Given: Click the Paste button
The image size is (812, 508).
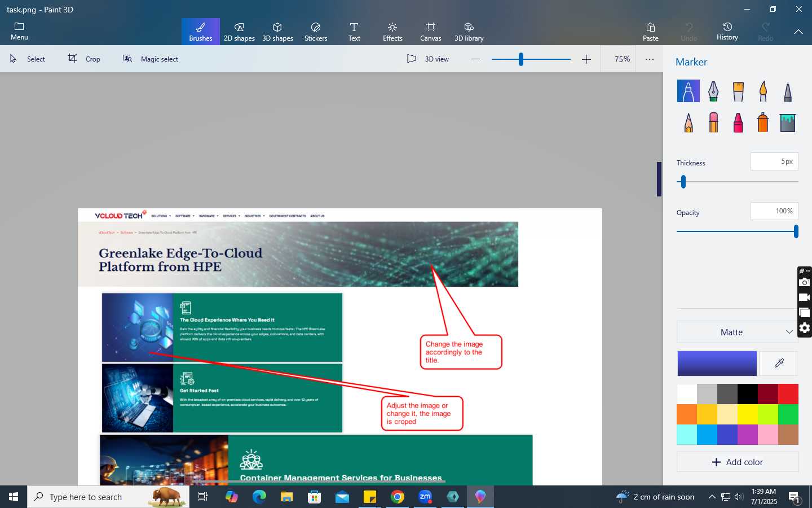Looking at the screenshot, I should coord(651,32).
